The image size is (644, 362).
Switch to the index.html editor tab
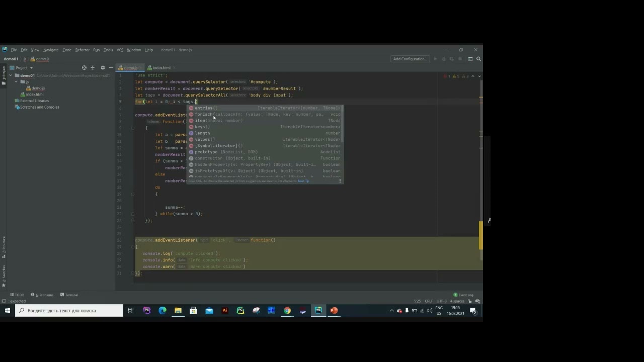point(162,68)
